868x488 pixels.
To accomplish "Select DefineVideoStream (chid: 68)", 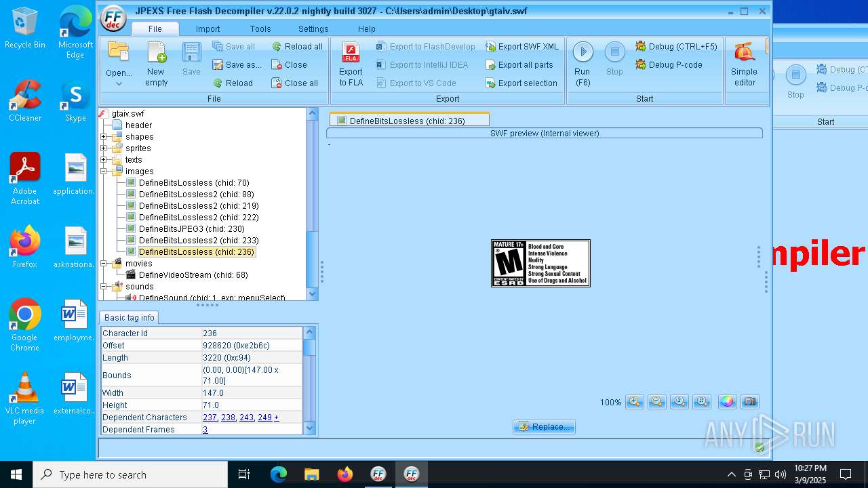I will pyautogui.click(x=193, y=275).
